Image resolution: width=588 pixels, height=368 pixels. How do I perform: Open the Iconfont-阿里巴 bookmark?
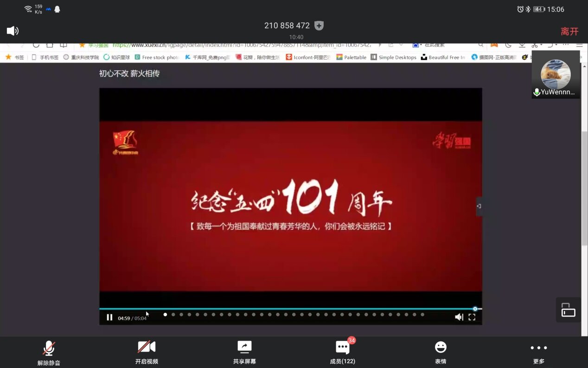coord(308,57)
